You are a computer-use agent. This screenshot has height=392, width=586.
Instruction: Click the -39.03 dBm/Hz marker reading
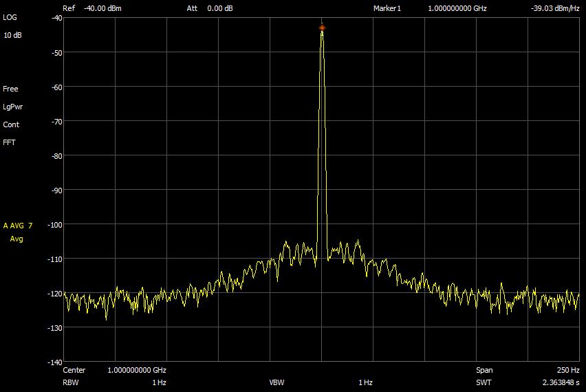(x=555, y=8)
